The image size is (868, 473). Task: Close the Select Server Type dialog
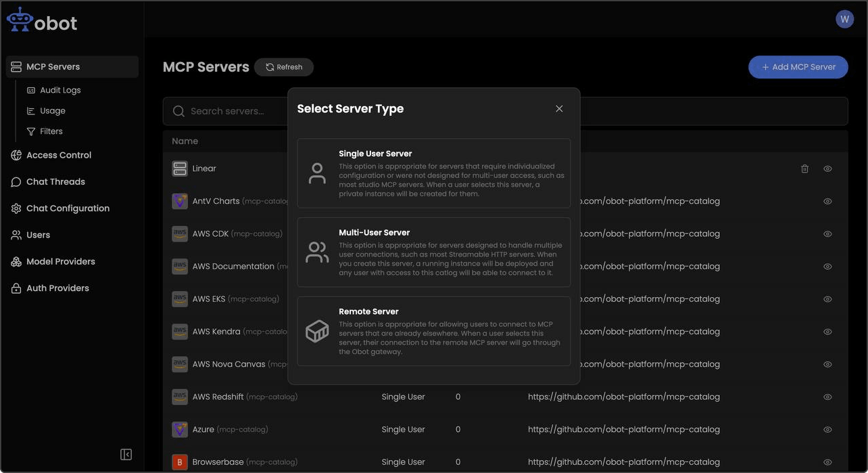559,109
